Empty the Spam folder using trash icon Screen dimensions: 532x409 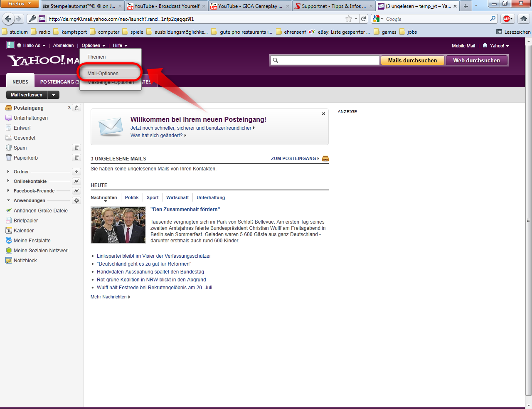click(76, 148)
